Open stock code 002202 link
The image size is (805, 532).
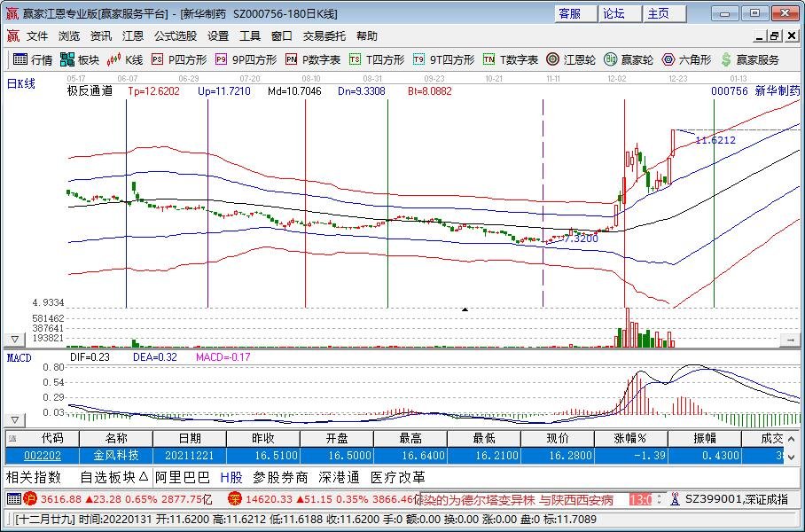(x=43, y=456)
